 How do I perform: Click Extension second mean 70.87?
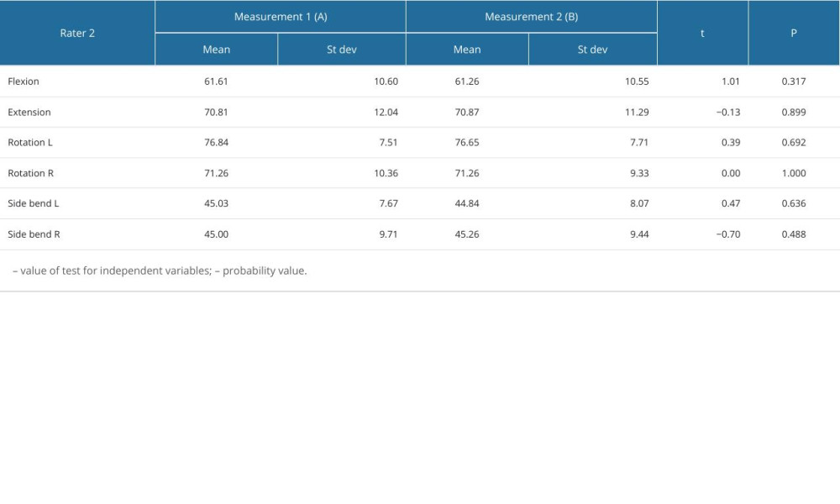pos(467,112)
